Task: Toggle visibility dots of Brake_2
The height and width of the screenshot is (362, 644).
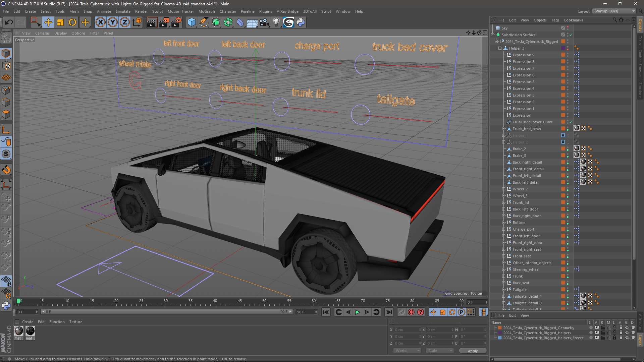Action: (568, 149)
